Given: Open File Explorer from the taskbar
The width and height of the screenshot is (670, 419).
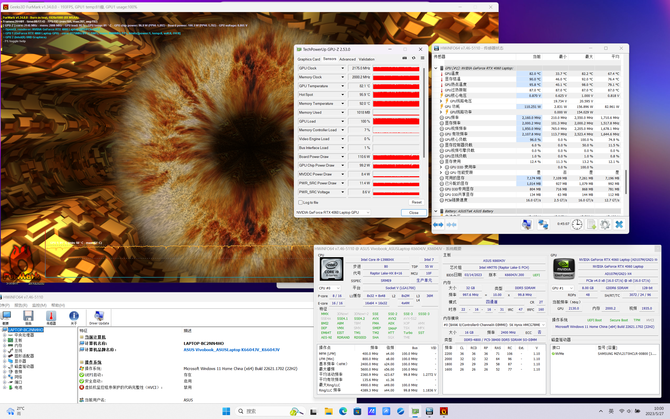Looking at the screenshot, I should 328,411.
